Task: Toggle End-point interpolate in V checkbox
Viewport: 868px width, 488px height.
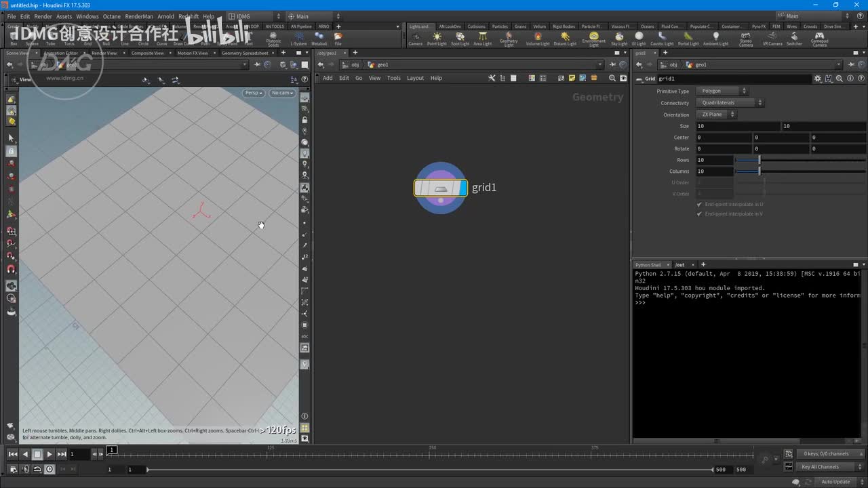Action: coord(699,214)
